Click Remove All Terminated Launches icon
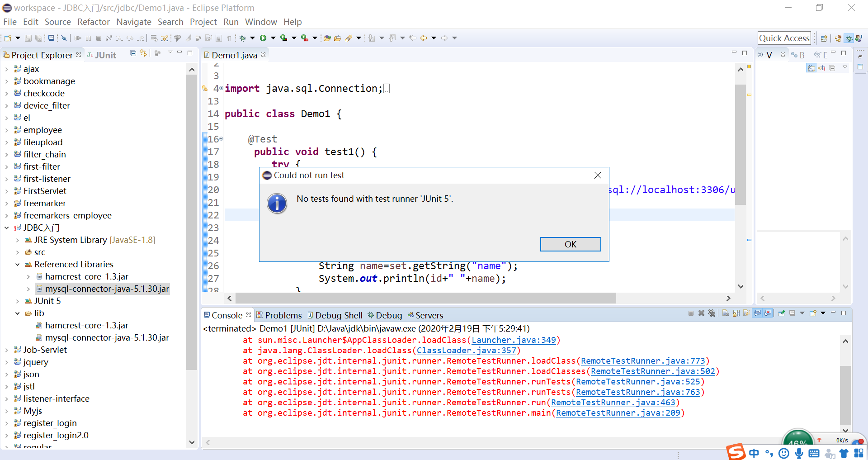Image resolution: width=868 pixels, height=460 pixels. pyautogui.click(x=712, y=313)
